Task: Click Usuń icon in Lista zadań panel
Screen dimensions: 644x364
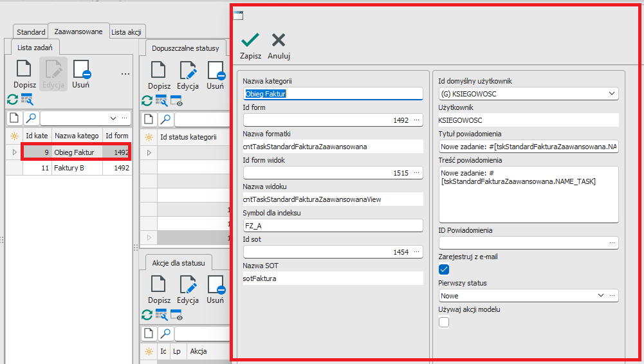Action: pyautogui.click(x=80, y=69)
